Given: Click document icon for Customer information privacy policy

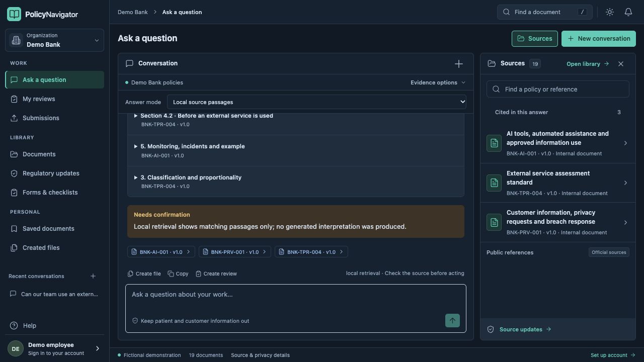Looking at the screenshot, I should [494, 222].
